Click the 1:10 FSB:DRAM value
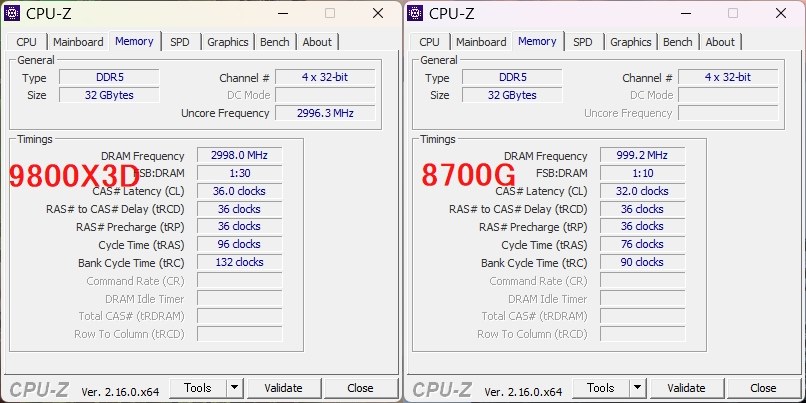This screenshot has width=806, height=403. click(643, 173)
